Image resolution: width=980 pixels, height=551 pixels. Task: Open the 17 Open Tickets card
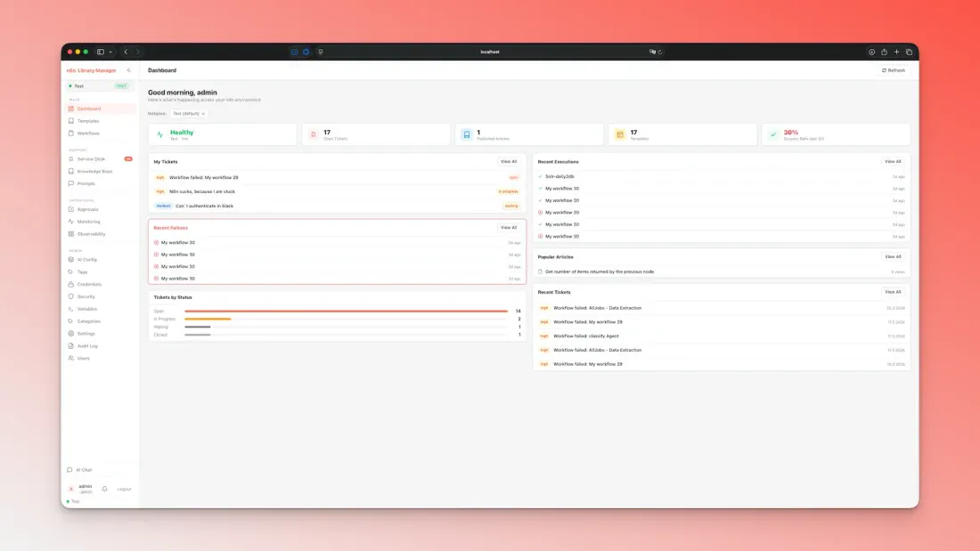point(376,134)
